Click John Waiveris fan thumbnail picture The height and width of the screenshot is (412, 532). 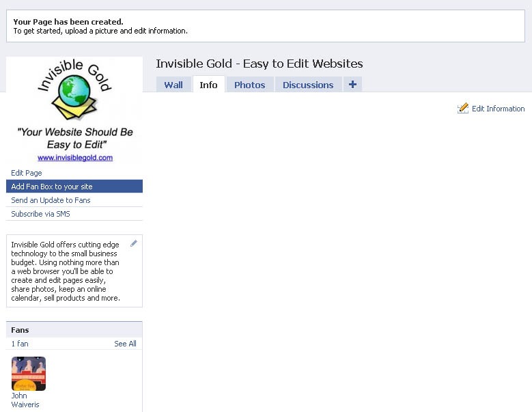(29, 374)
